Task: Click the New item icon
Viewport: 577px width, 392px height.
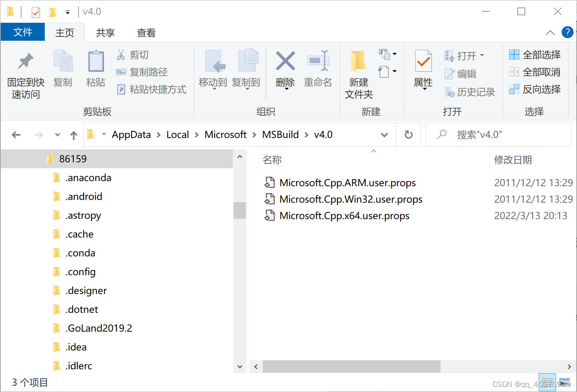Action: tap(384, 54)
